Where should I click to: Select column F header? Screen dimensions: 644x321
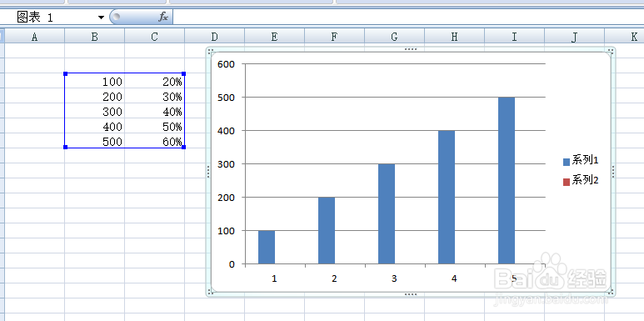[334, 37]
